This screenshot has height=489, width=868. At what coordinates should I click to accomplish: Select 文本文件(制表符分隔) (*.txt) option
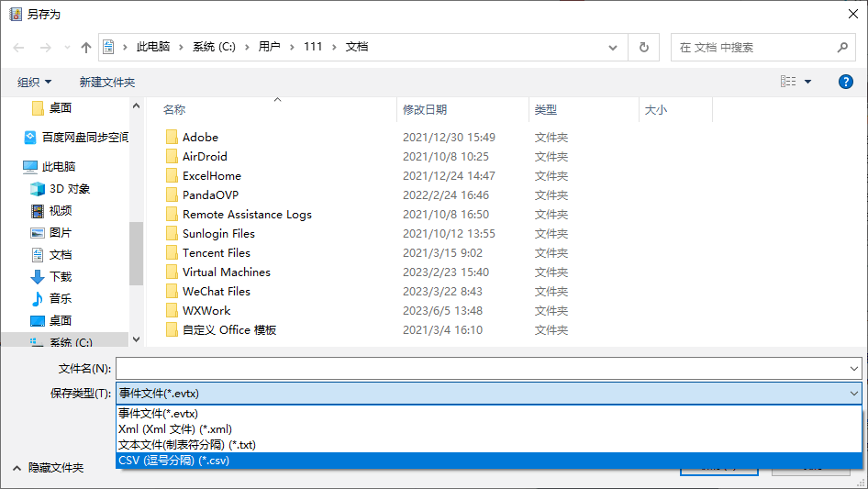(x=187, y=445)
